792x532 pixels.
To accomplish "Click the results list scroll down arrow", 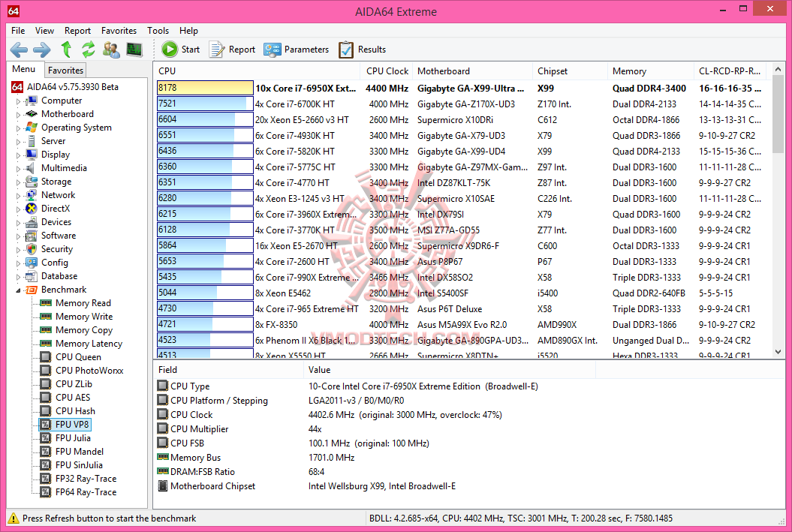I will (778, 351).
